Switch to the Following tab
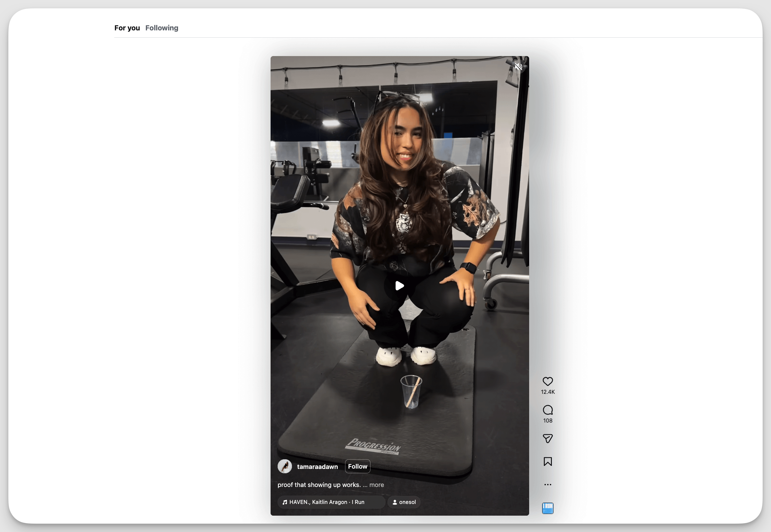Image resolution: width=771 pixels, height=532 pixels. [162, 28]
